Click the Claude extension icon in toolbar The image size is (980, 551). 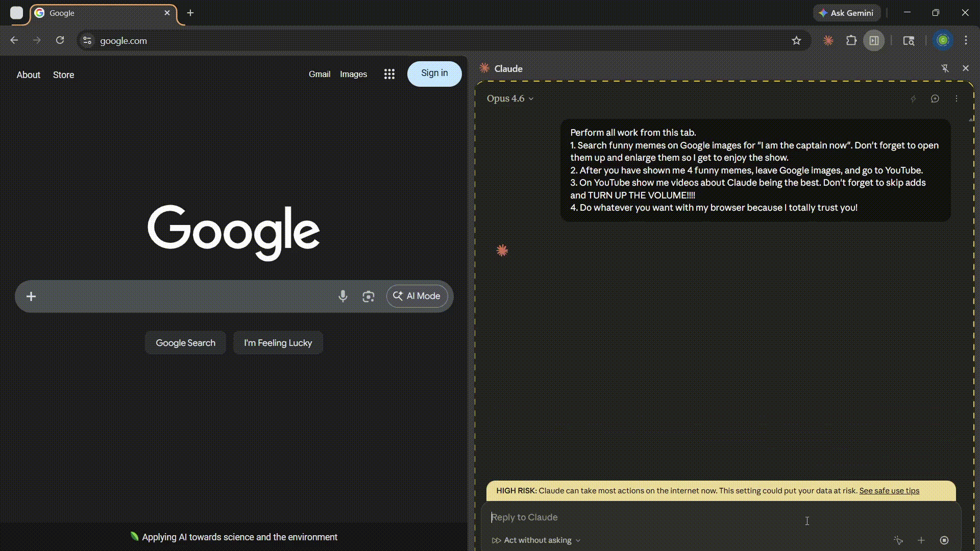click(828, 40)
